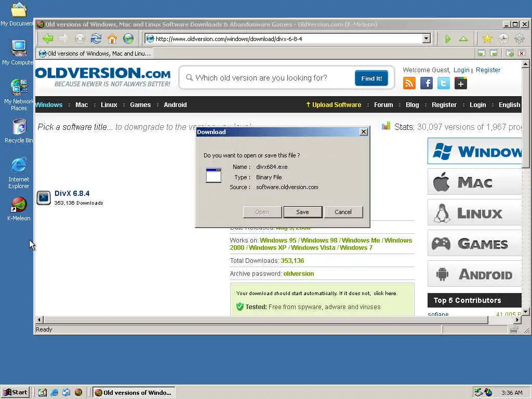Open the Twitter icon on OldVersion header
Screen dimensions: 532x399
click(444, 83)
